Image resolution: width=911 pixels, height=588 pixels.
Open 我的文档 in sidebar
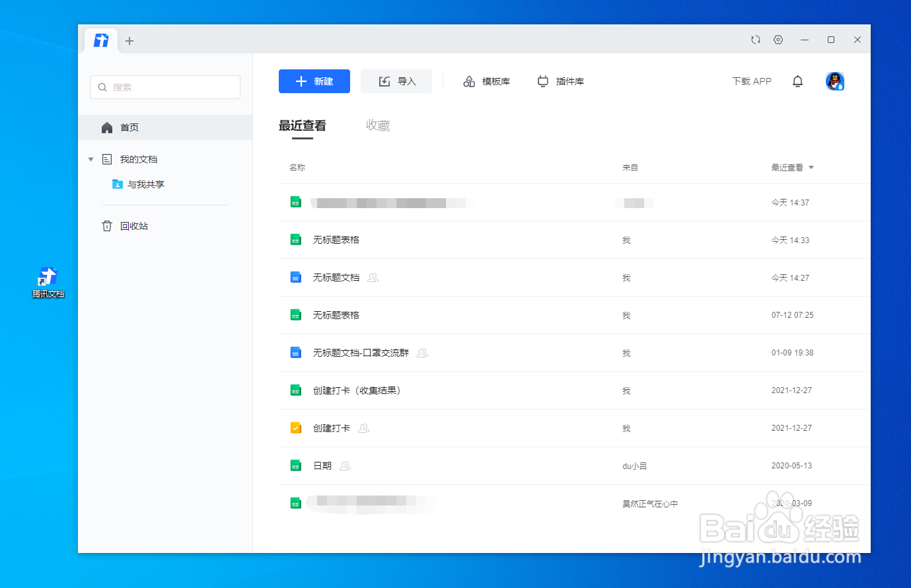139,159
